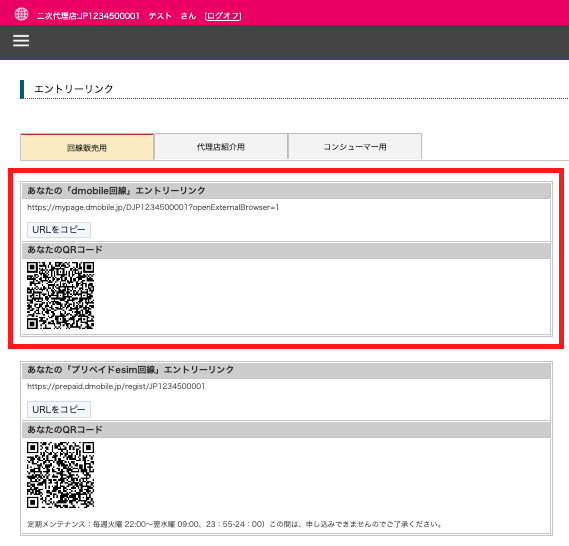The height and width of the screenshot is (546, 569).
Task: Copy the dmobile回線 entry link URL
Action: pyautogui.click(x=59, y=230)
